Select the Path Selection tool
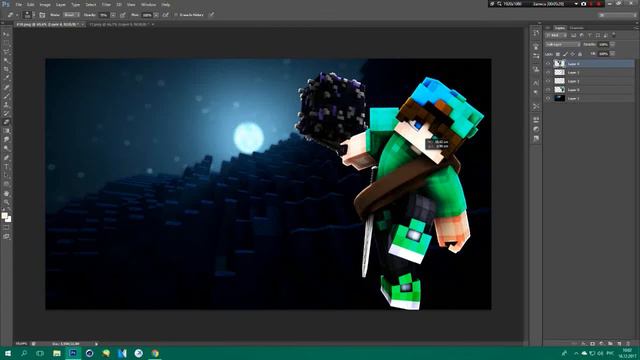Image resolution: width=640 pixels, height=360 pixels. click(x=7, y=175)
